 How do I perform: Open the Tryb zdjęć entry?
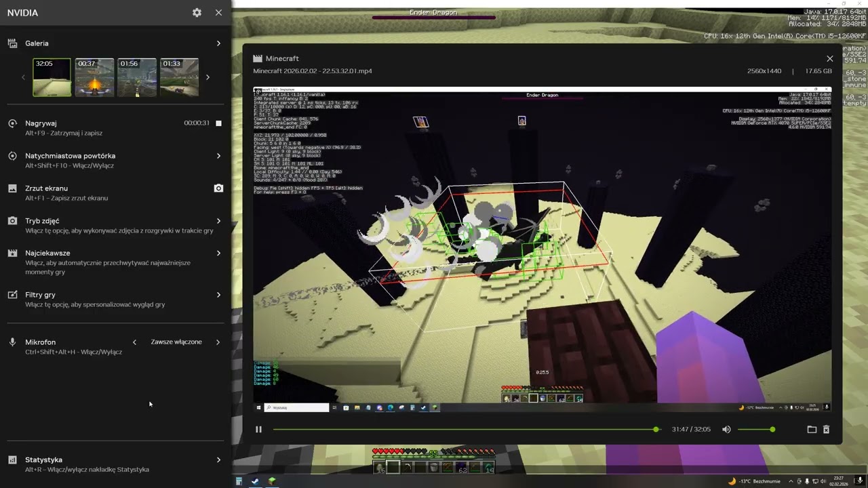(115, 225)
